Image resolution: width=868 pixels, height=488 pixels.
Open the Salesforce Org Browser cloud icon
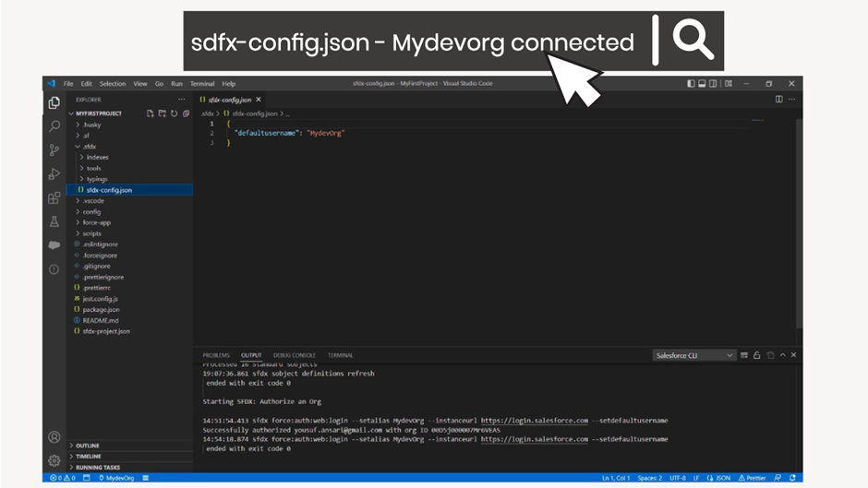54,245
